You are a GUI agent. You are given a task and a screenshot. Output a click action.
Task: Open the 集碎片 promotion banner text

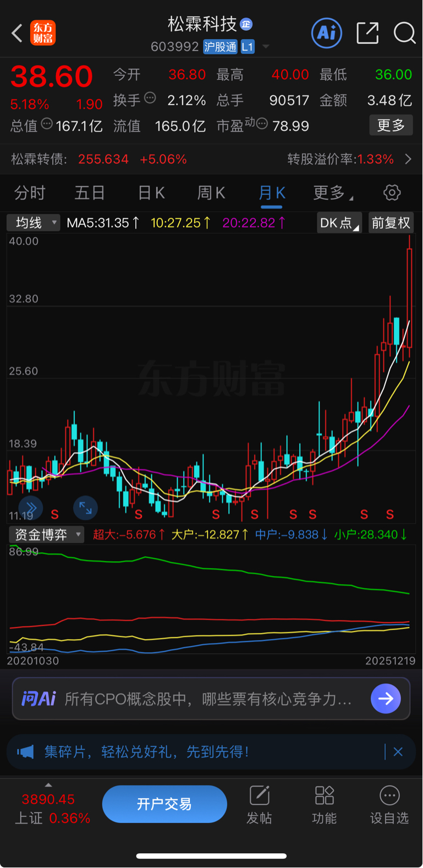point(146,752)
